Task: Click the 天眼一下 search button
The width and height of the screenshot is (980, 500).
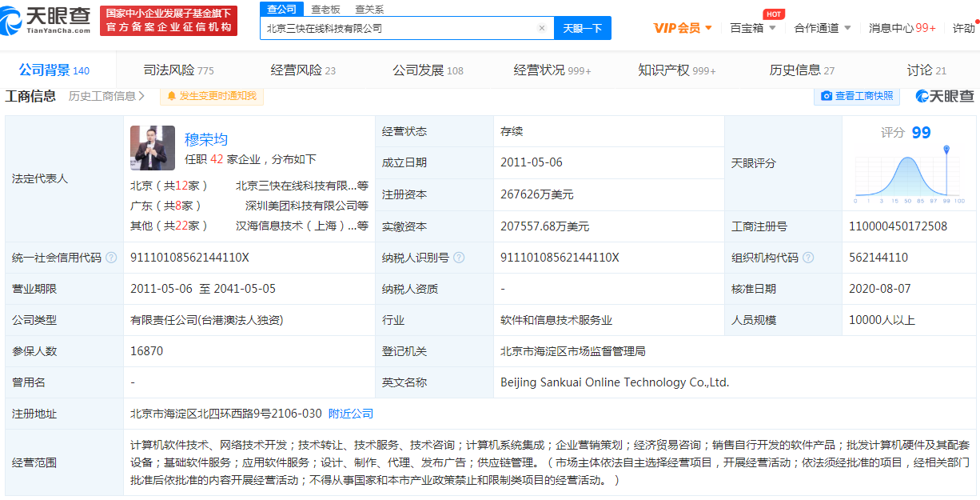Action: pyautogui.click(x=583, y=28)
